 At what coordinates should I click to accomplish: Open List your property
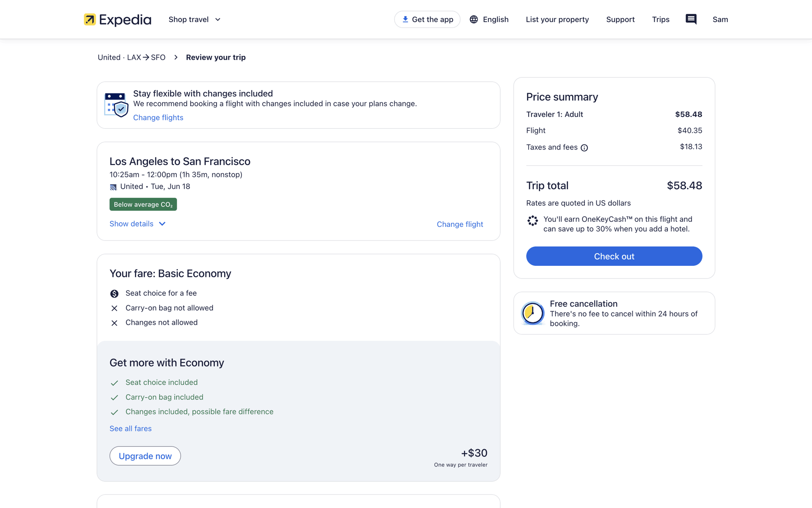click(557, 19)
